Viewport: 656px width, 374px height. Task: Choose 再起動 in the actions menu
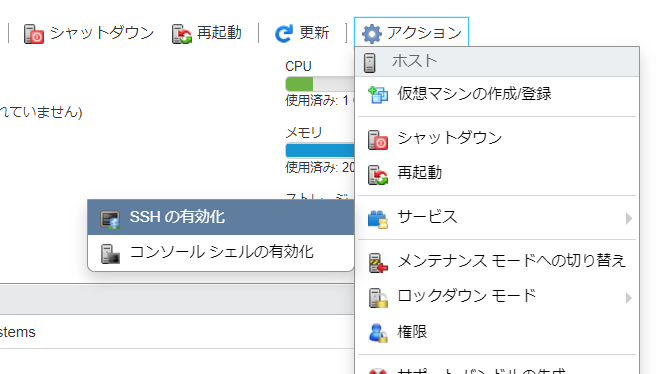(497, 173)
